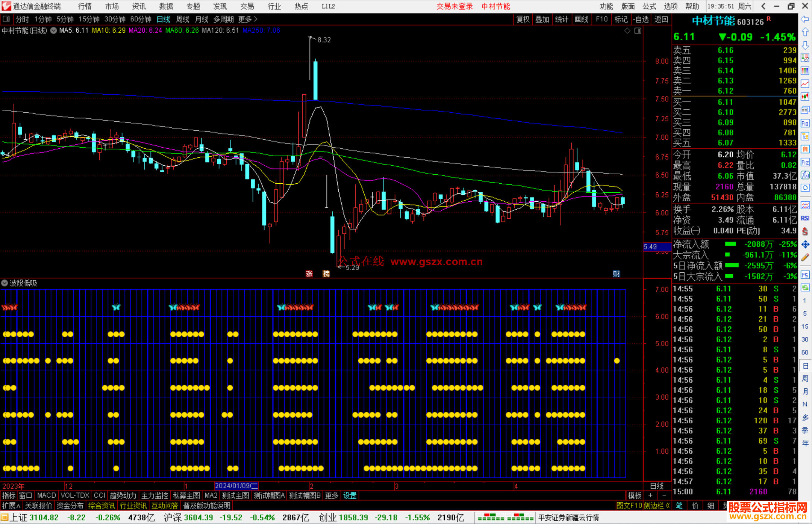Click the 2024/01/09 date marker on timeline
This screenshot has width=812, height=524.
236,486
